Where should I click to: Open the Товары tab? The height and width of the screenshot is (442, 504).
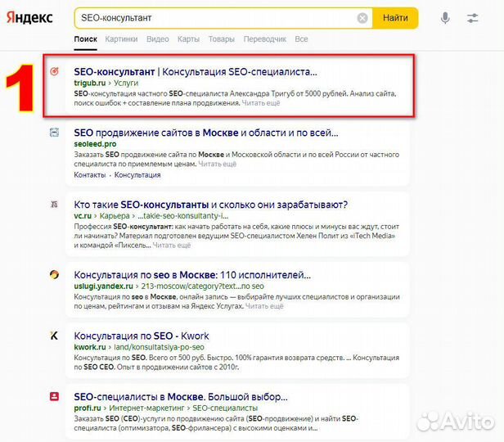pyautogui.click(x=222, y=39)
